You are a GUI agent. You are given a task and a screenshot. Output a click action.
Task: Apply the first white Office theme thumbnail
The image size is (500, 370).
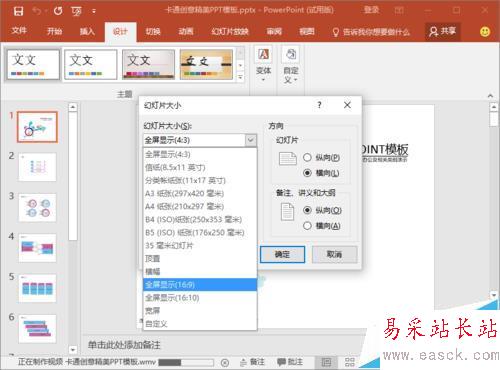point(33,64)
